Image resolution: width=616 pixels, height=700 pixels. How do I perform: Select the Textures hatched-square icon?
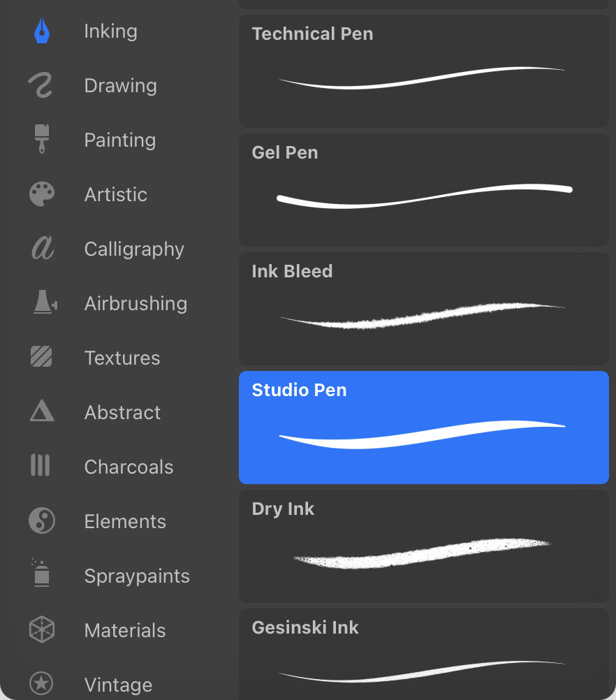[x=41, y=357]
